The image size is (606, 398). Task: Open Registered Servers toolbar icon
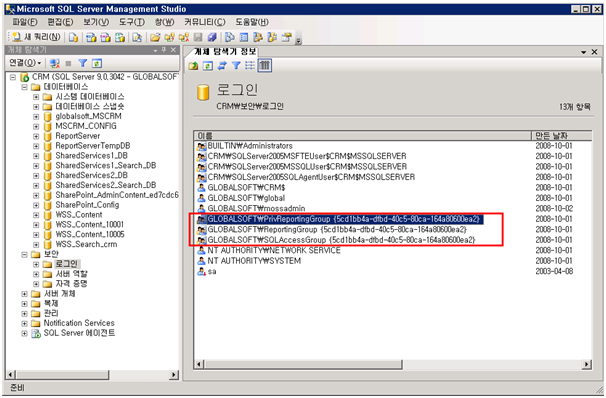[230, 37]
